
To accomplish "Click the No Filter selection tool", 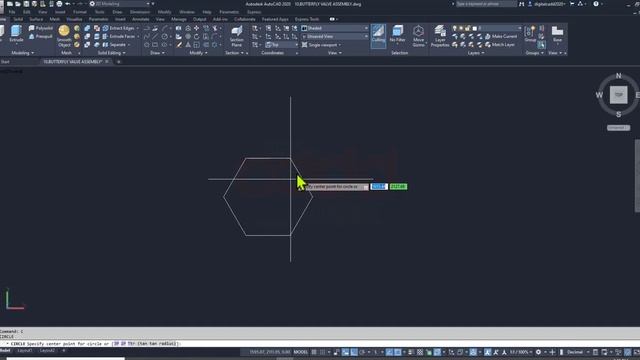I will coord(398,34).
